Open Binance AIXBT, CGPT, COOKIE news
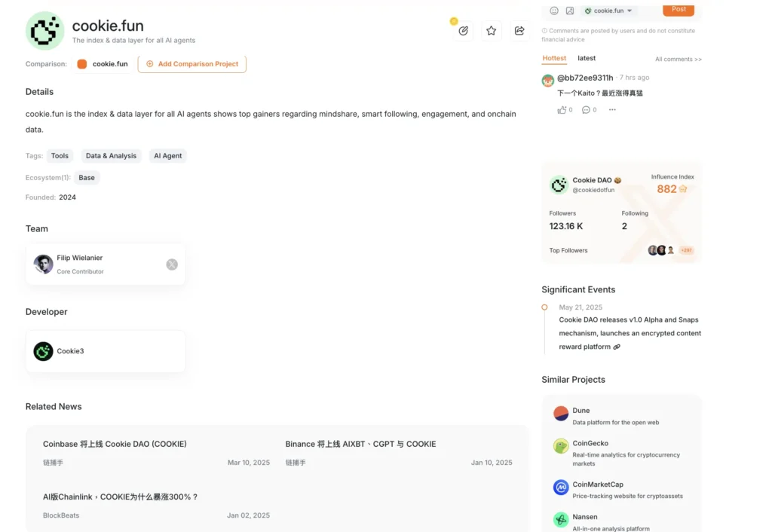The height and width of the screenshot is (532, 772). coord(361,445)
